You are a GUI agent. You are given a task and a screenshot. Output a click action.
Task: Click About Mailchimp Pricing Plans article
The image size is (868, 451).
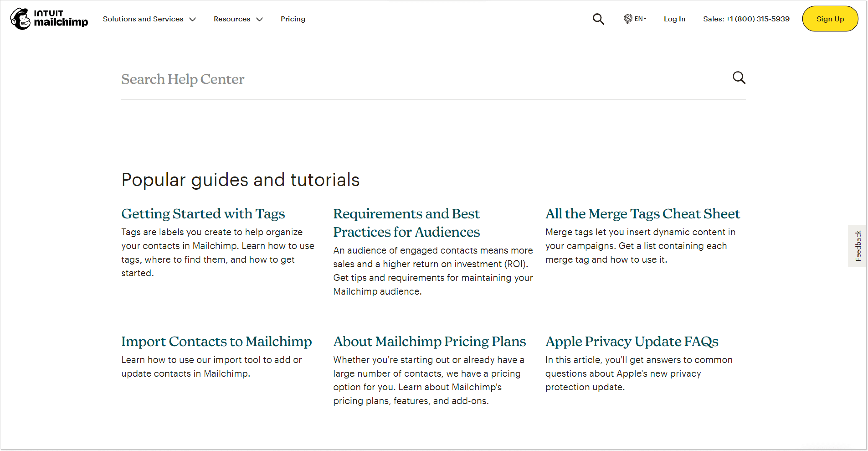click(429, 341)
